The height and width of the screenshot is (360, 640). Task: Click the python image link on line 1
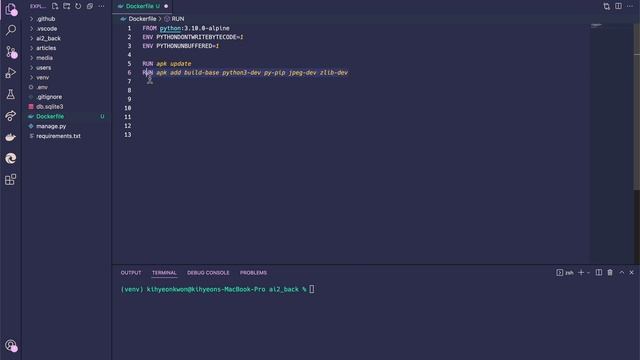[170, 28]
